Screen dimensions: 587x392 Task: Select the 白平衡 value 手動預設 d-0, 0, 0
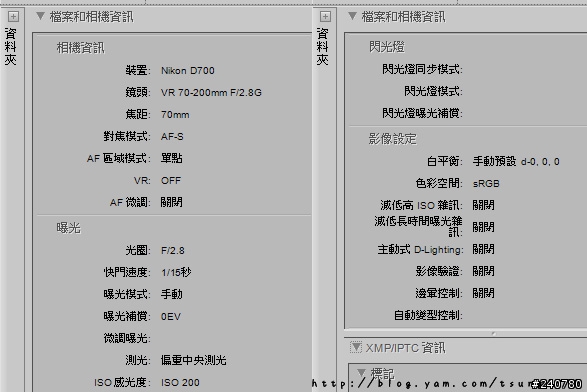tap(516, 161)
